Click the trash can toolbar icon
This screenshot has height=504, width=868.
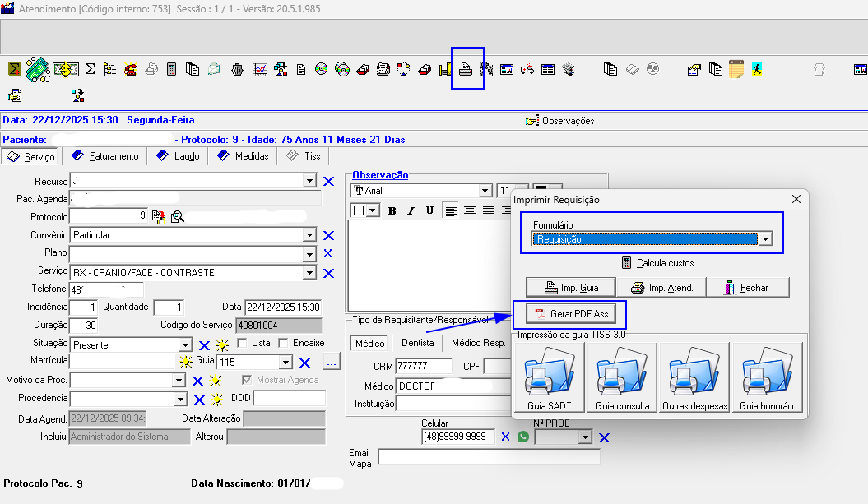click(x=237, y=69)
